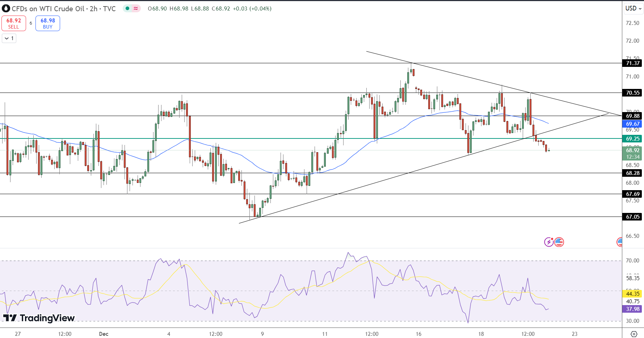The image size is (644, 338).
Task: Click the TradingView logo link
Action: [x=39, y=318]
